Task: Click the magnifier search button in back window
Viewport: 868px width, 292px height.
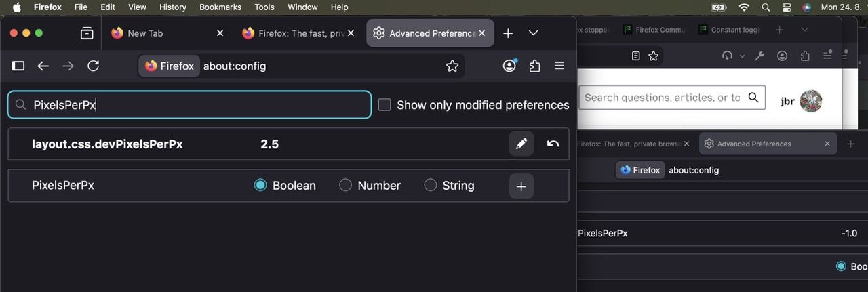Action: coord(753,98)
